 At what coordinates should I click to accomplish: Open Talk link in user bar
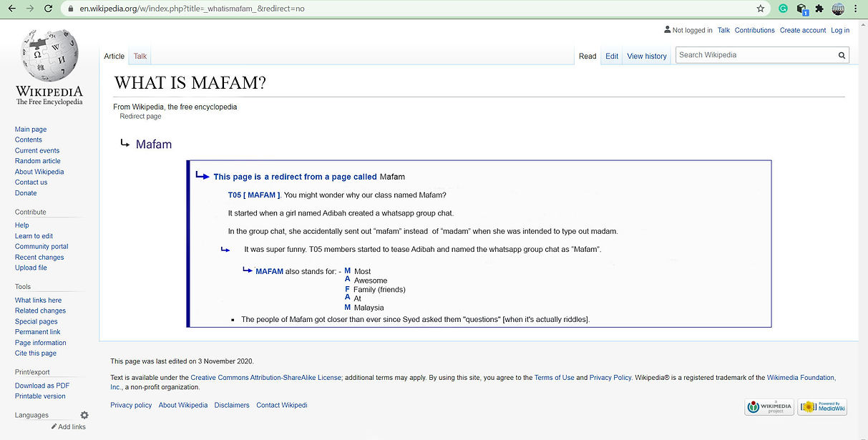[x=723, y=30]
